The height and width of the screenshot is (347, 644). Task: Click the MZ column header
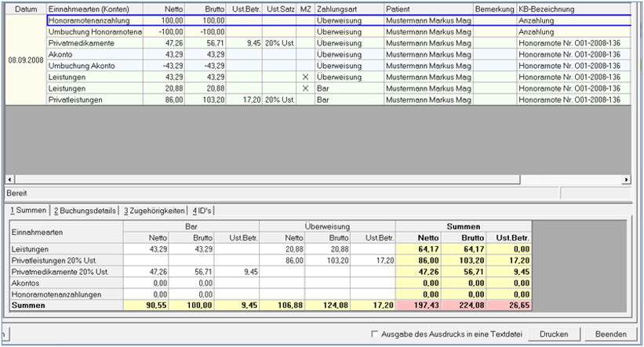(306, 9)
